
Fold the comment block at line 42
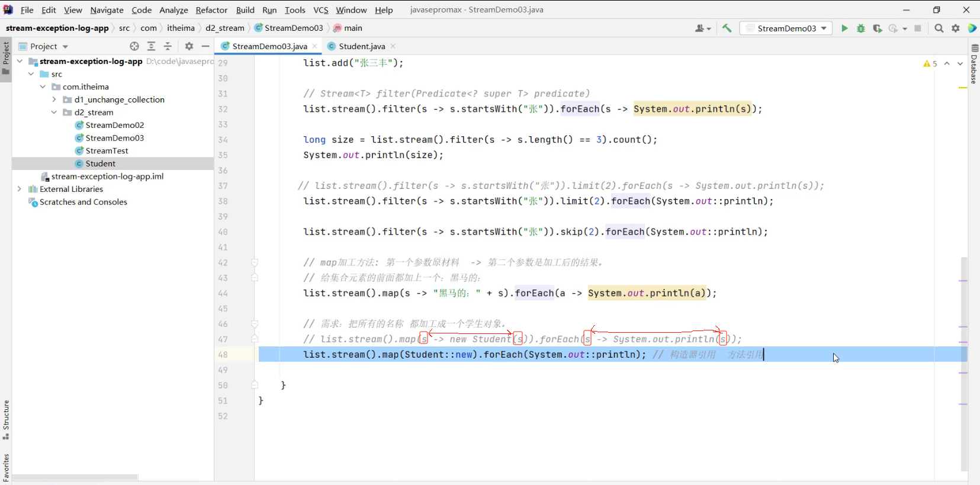click(255, 262)
